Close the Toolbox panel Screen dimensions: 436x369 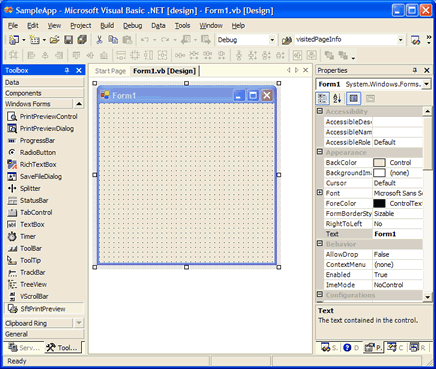(79, 70)
